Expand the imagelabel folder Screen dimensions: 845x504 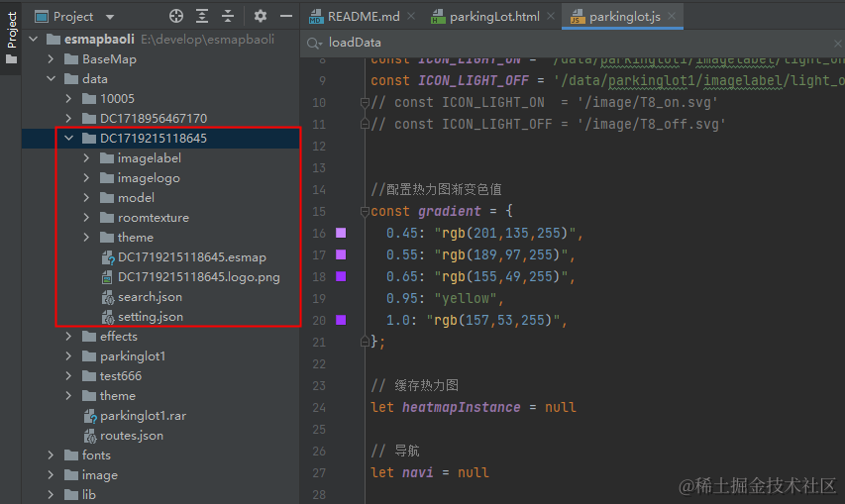(x=86, y=158)
